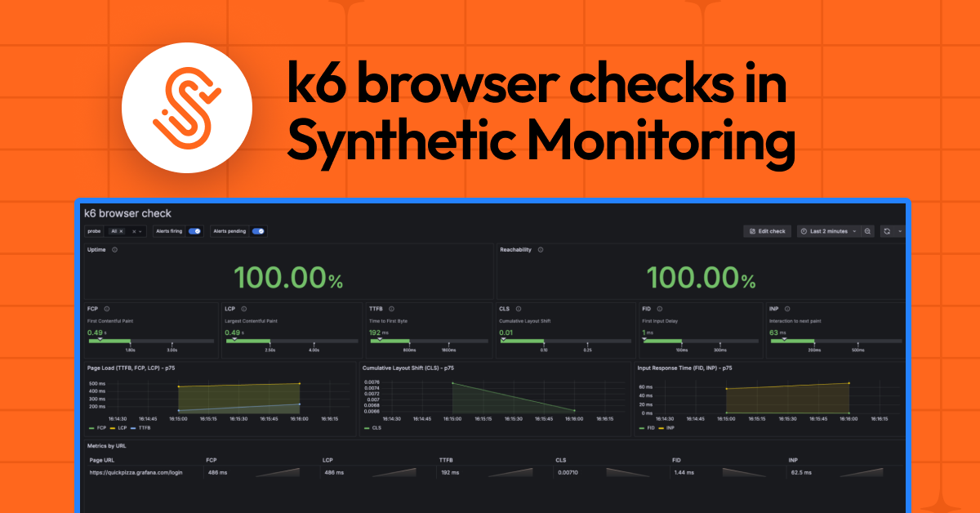Image resolution: width=980 pixels, height=513 pixels.
Task: Open the auto-refresh interval dropdown
Action: pyautogui.click(x=898, y=231)
